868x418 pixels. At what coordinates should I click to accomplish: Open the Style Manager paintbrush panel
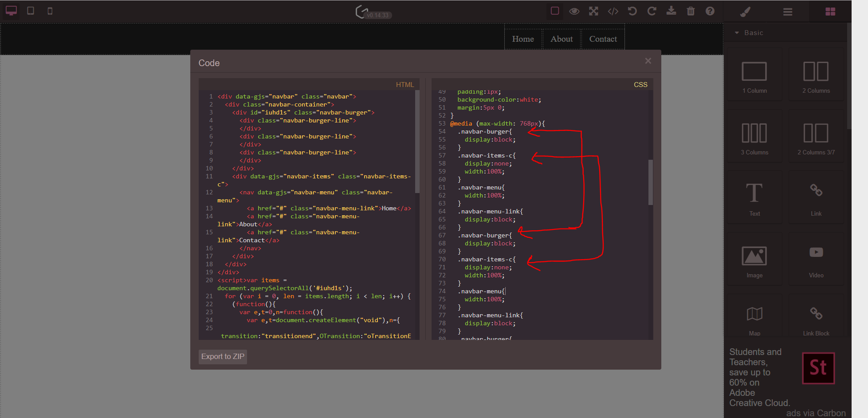[x=745, y=12]
